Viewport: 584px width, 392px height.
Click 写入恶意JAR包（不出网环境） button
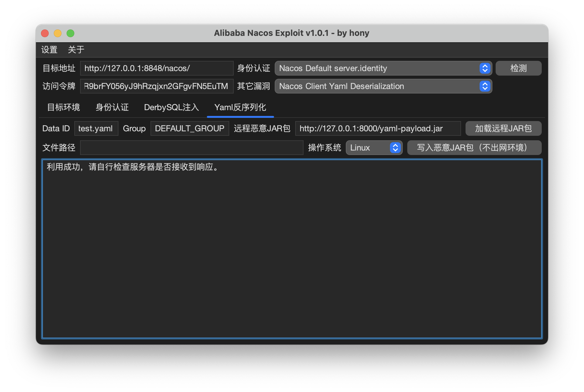(474, 148)
